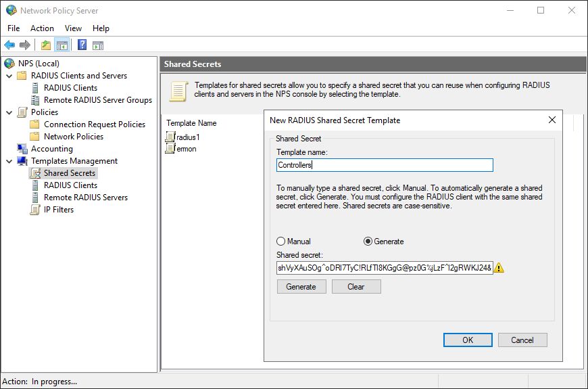The width and height of the screenshot is (588, 389).
Task: Click the Remote RADIUS Server Groups icon
Action: (35, 100)
